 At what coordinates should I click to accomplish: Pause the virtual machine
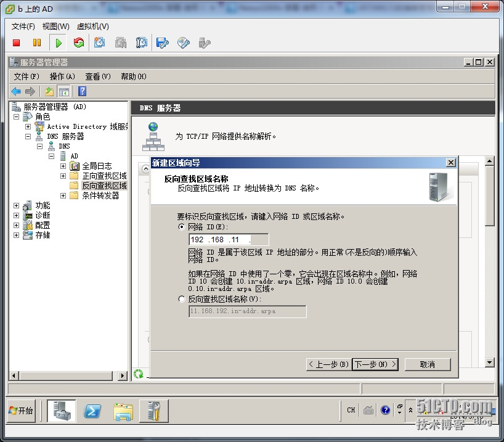point(37,43)
